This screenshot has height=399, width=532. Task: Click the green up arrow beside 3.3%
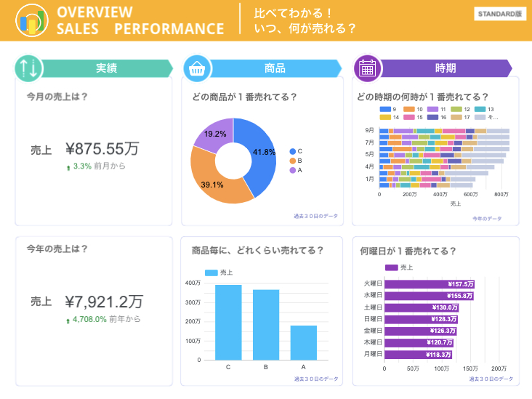[68, 167]
